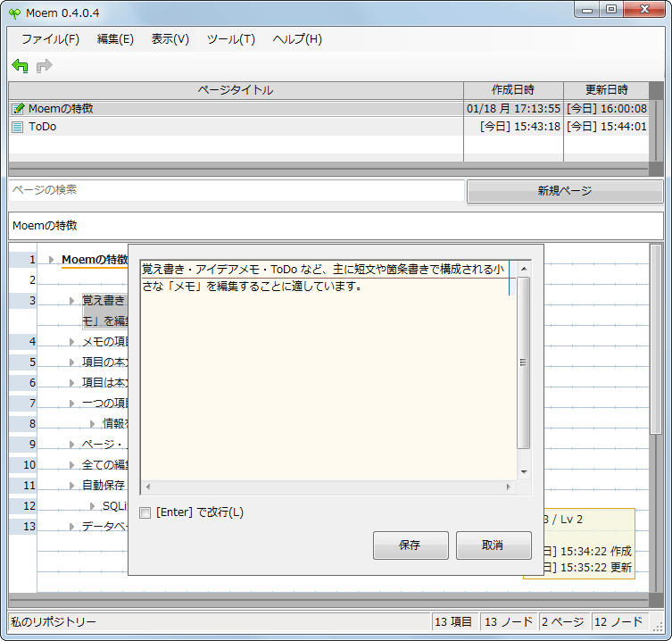Click the 13 項目 status entry

coord(453,622)
